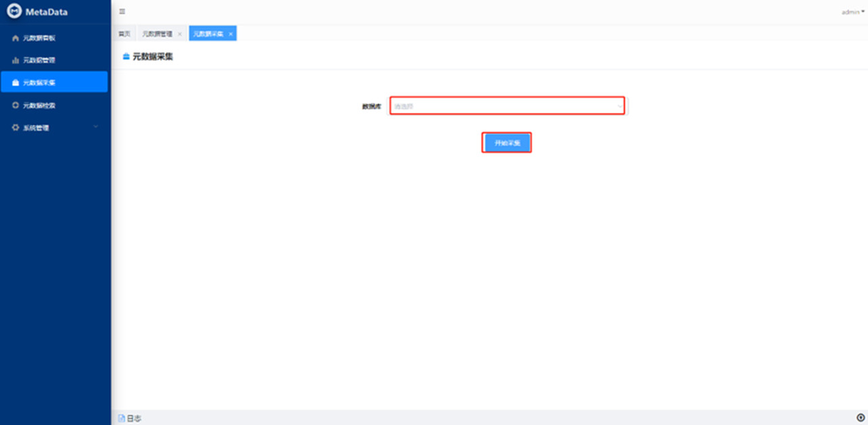Screen dimensions: 868x425
Task: Open the 日志 log panel link
Action: tap(134, 418)
